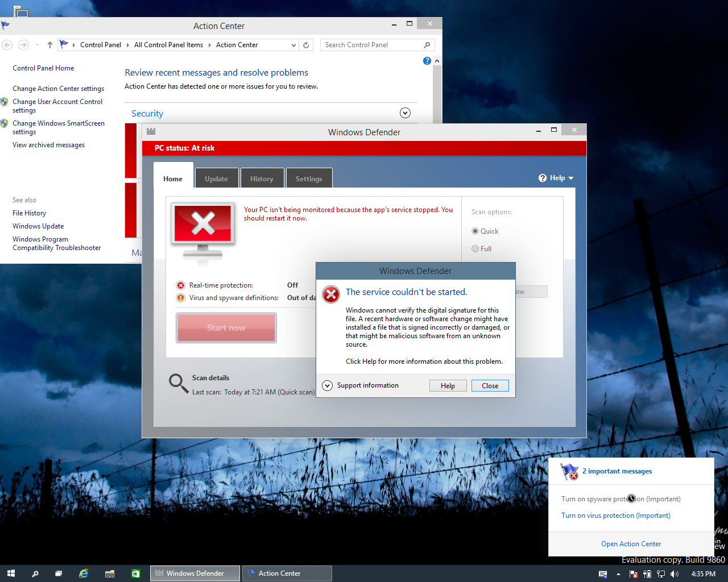Click Windows Defender title bar icon
This screenshot has height=582, width=728.
151,131
